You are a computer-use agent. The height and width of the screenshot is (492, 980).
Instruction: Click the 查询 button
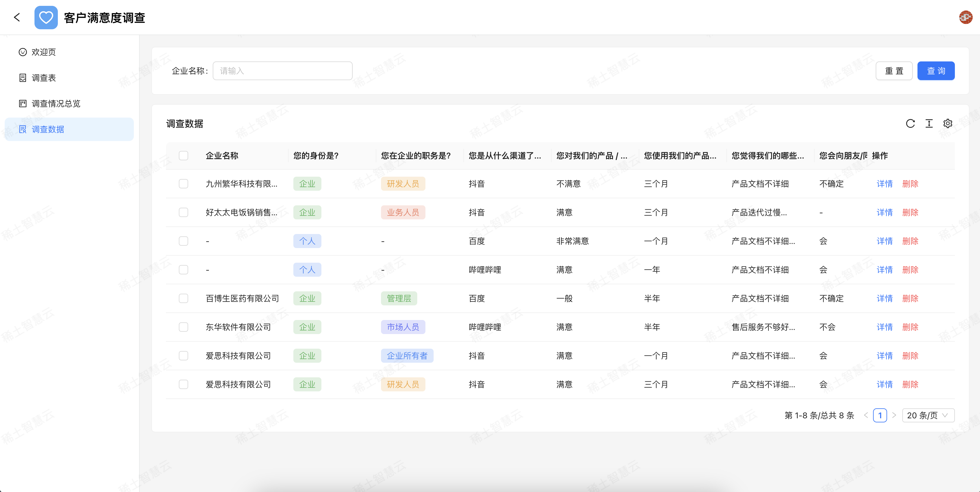[x=936, y=71]
